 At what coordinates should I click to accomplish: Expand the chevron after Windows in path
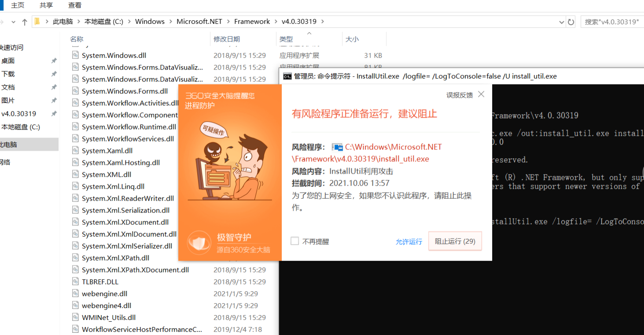pyautogui.click(x=171, y=22)
